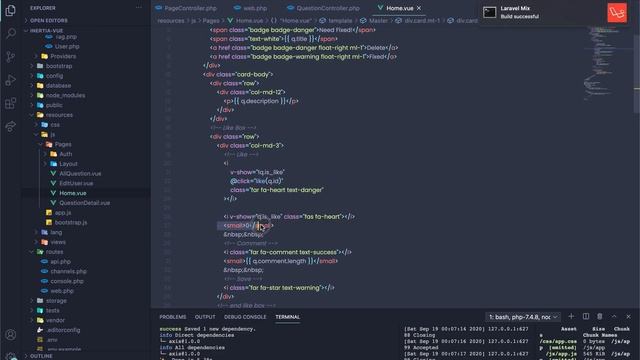Switch to the QuestionController.php tab
This screenshot has width=640, height=360.
(x=323, y=8)
